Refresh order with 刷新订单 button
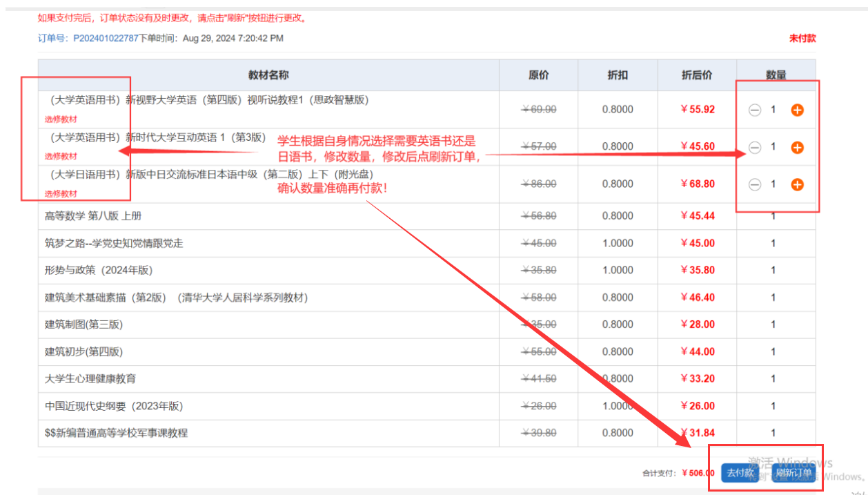868x495 pixels. coord(793,473)
